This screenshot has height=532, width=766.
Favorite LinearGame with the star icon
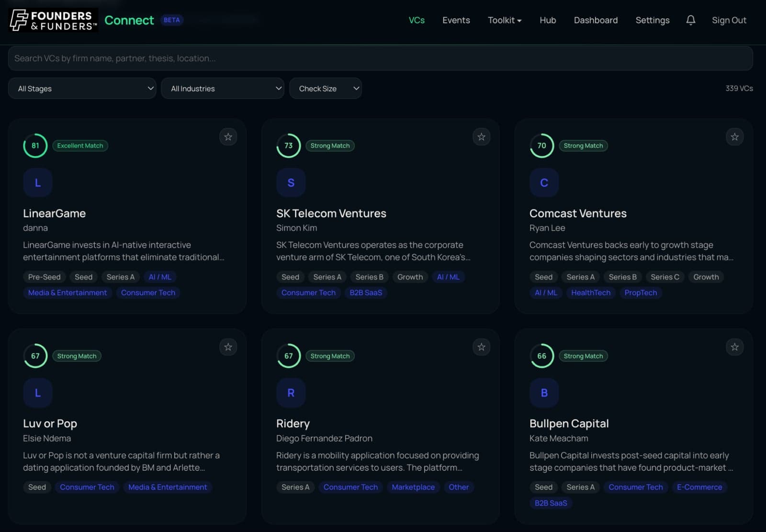[228, 137]
